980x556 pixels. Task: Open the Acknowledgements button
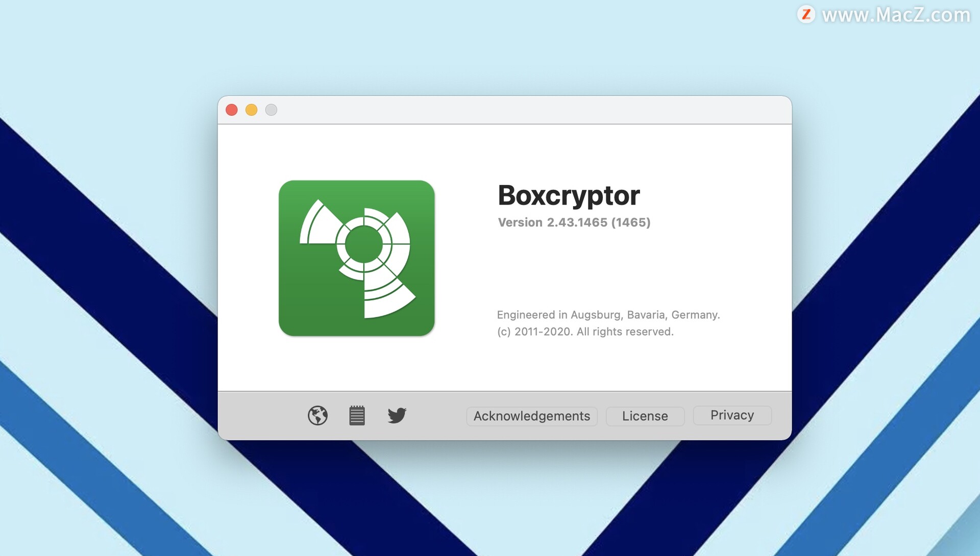coord(531,416)
